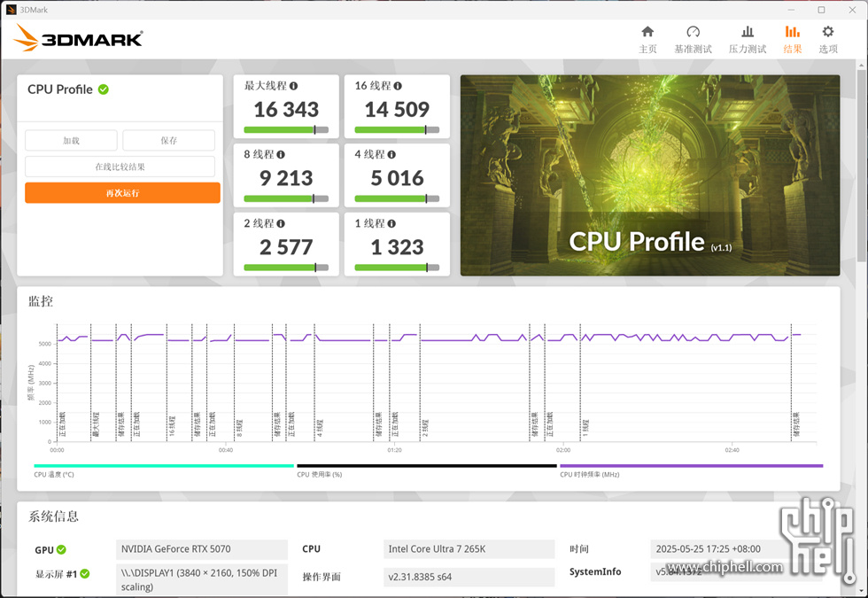Click score value 2 577
Viewport: 868px width, 598px height.
286,247
